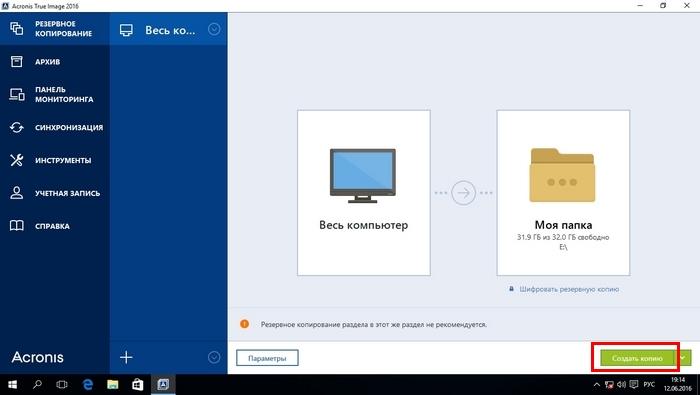The width and height of the screenshot is (700, 395).
Task: Open the taskbar volume speaker icon
Action: click(x=621, y=384)
